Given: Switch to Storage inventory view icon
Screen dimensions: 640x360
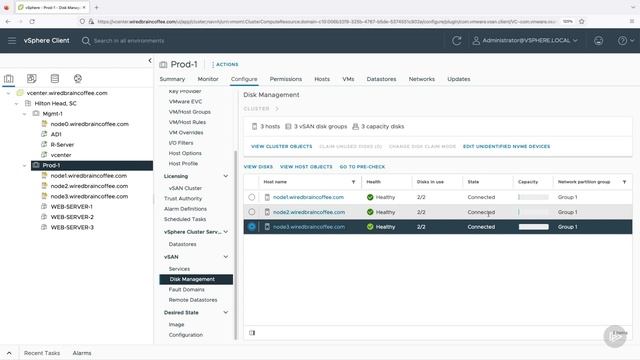Looking at the screenshot, I should click(x=55, y=78).
